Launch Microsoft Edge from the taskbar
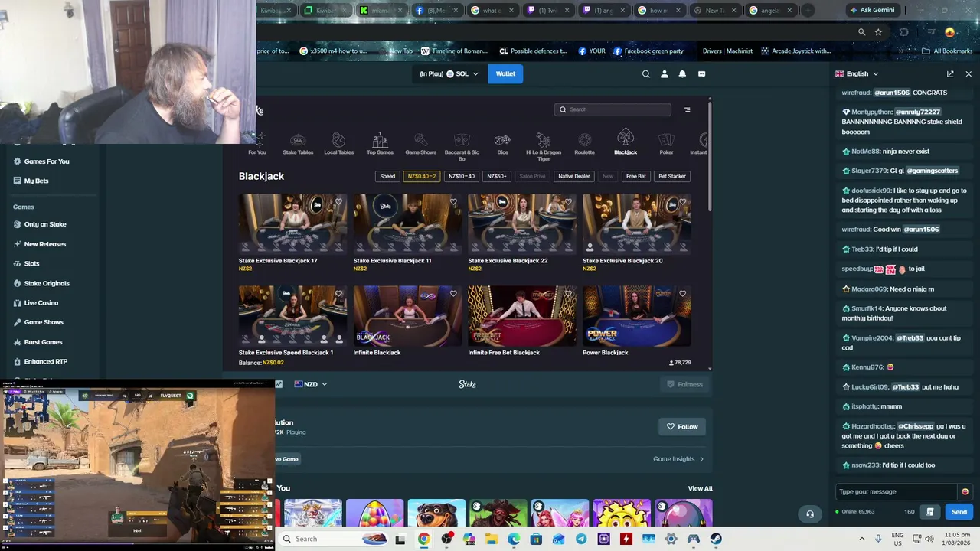Viewport: 980px width, 551px height. [514, 539]
